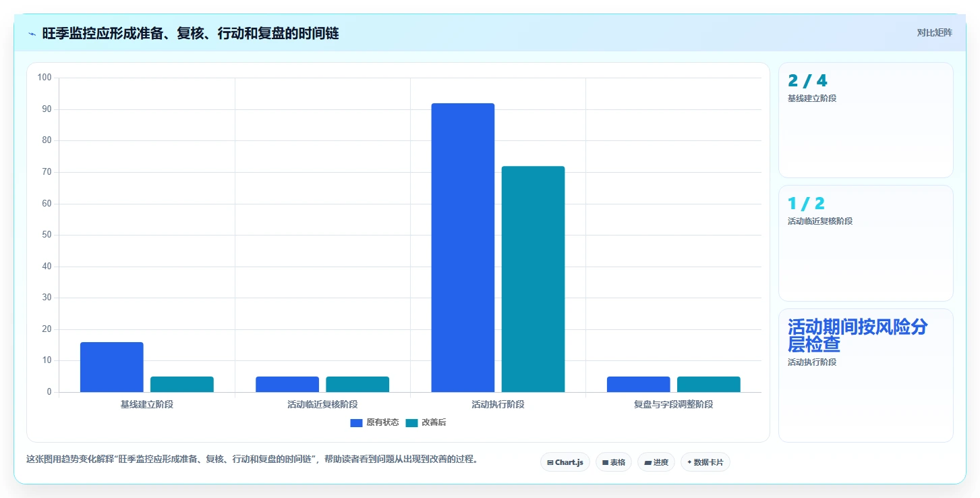The image size is (980, 498).
Task: Toggle the 原有状态 legend swatch
Action: tap(356, 423)
